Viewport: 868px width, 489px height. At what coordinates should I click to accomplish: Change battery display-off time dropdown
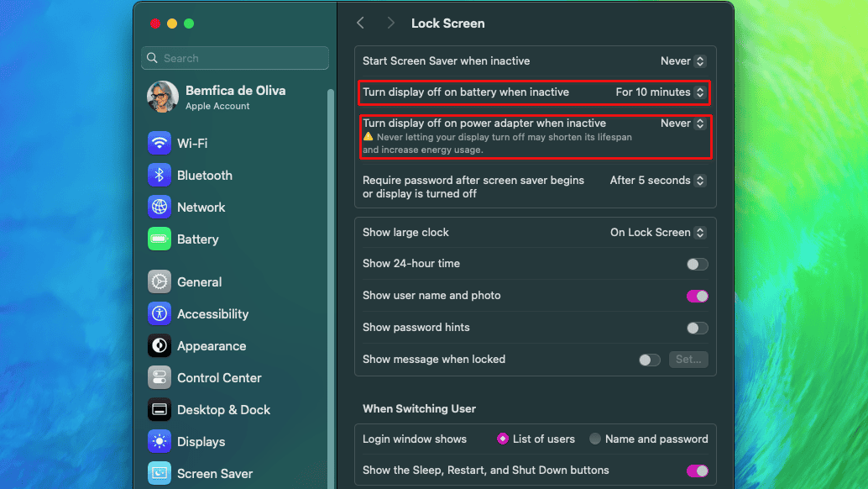(x=660, y=92)
